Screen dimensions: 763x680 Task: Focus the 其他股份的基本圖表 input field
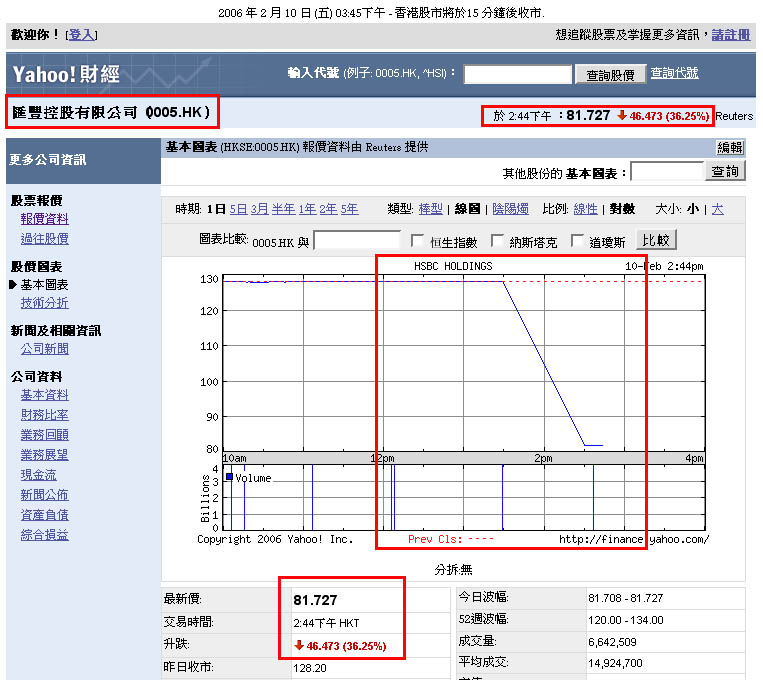point(667,171)
